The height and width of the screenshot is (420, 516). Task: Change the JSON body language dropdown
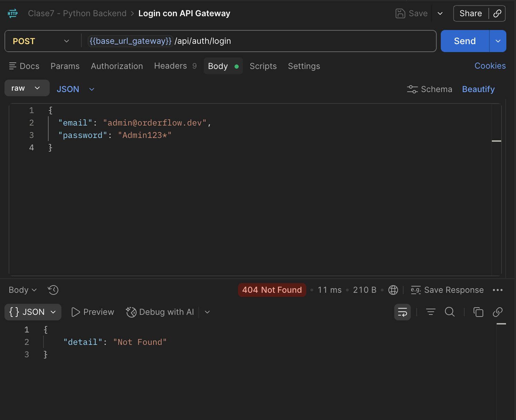coord(76,89)
